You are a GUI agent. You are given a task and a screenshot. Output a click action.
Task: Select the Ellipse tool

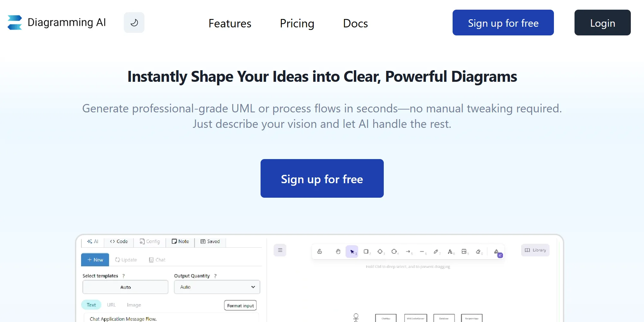[x=394, y=251]
